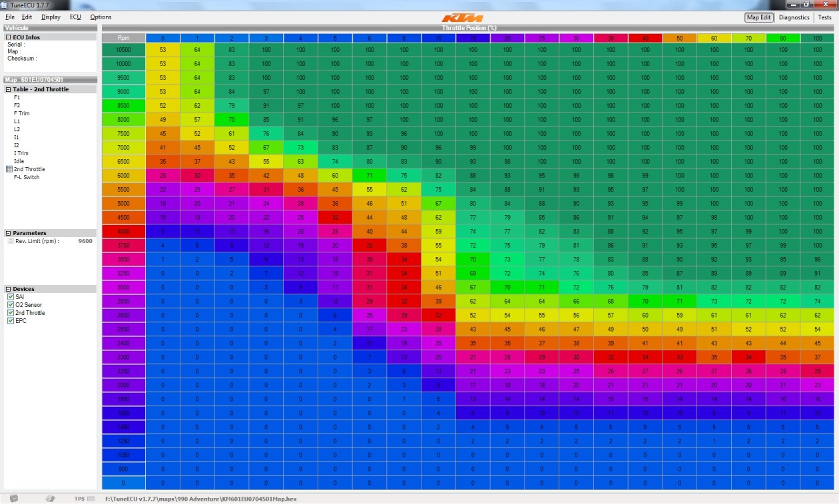839x504 pixels.
Task: Click the TuneECU app icon in title bar
Action: click(x=5, y=5)
